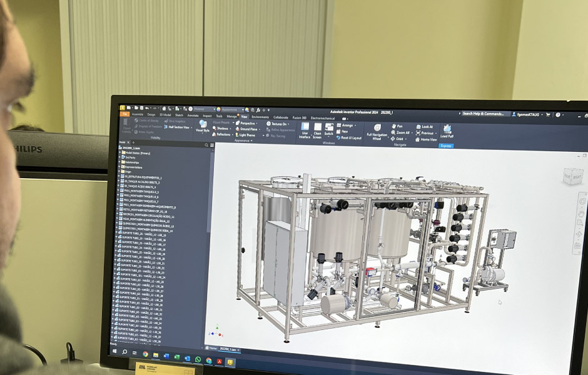The width and height of the screenshot is (588, 375).
Task: Click the Search Help & Commands field
Action: pos(483,114)
